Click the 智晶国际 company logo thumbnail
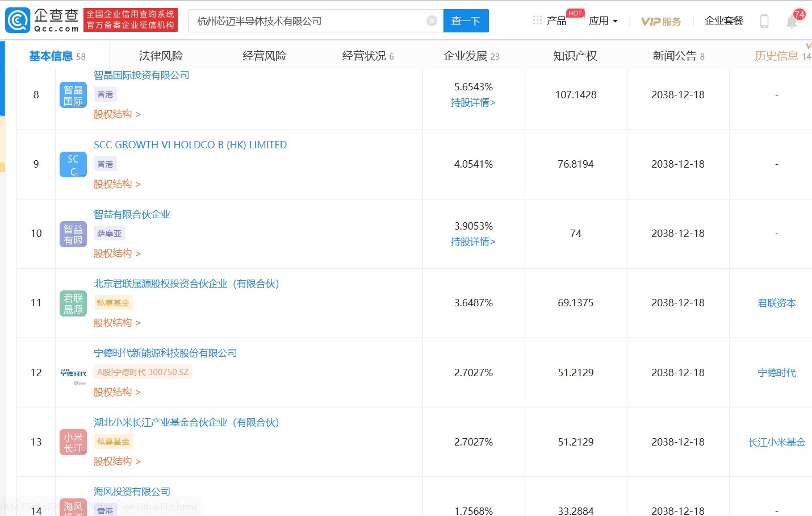Screen dimensions: 812x516 tap(73, 95)
